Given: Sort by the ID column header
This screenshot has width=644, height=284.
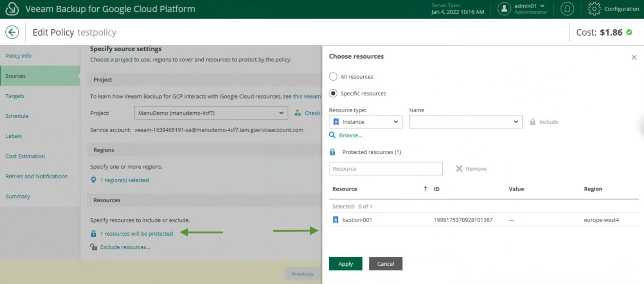Looking at the screenshot, I should (437, 189).
